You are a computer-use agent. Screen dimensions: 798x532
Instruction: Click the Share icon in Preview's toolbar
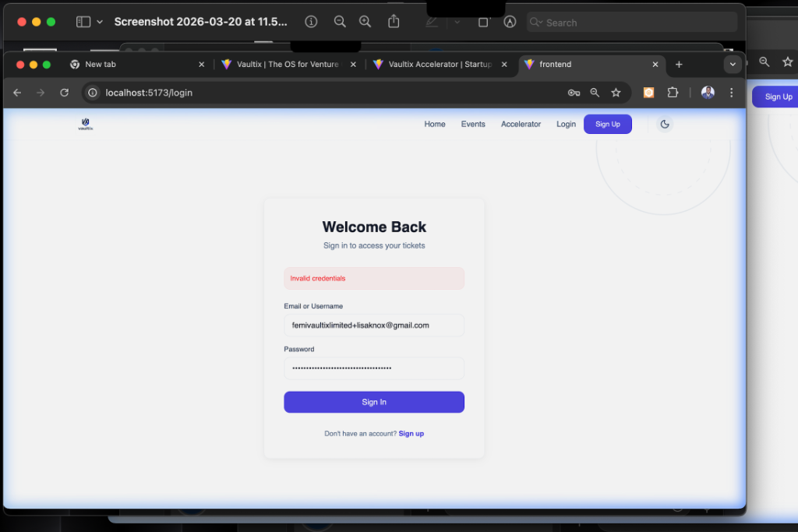click(394, 21)
